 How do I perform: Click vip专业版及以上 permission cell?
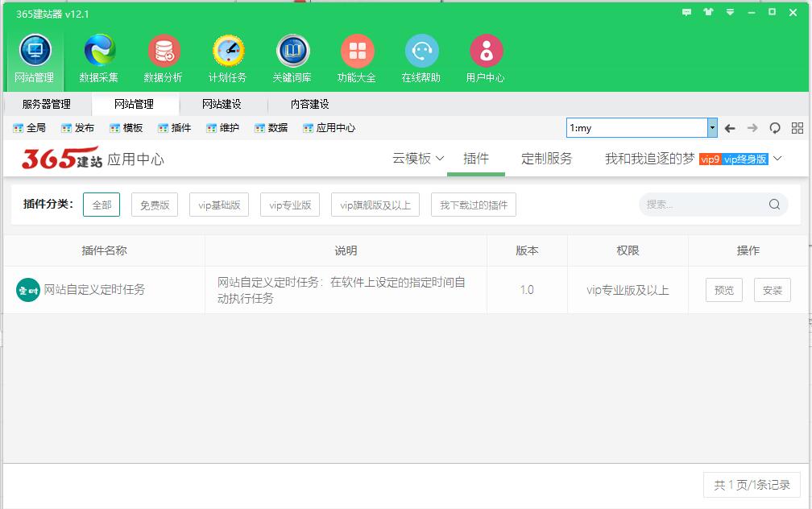(x=628, y=290)
